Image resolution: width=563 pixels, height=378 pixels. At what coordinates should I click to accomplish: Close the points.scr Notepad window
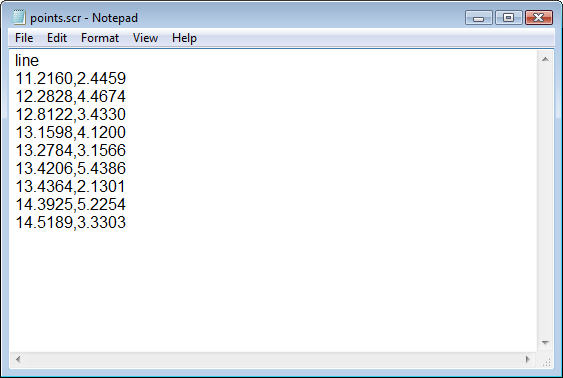pos(539,18)
